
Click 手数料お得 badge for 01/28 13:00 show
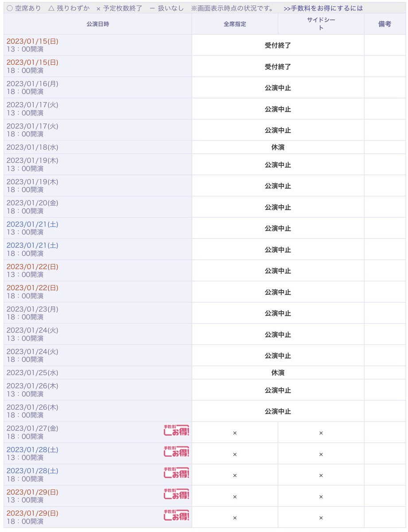coord(176,451)
